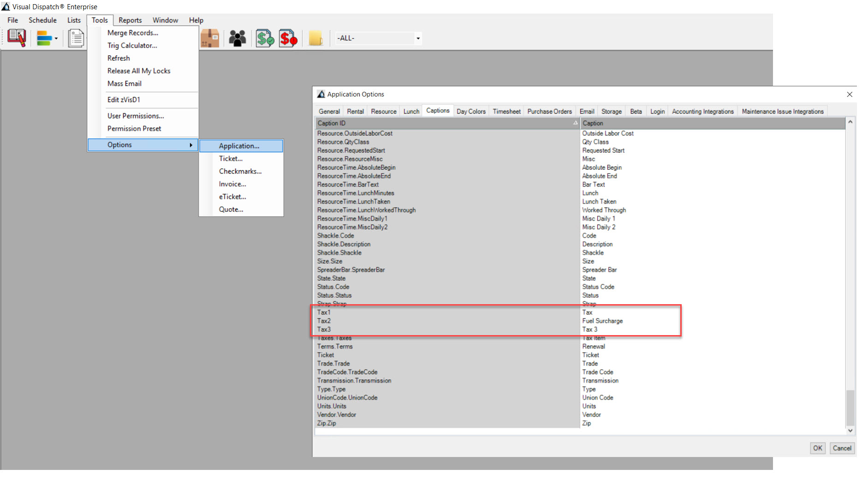Switch to the Storage tab
868x481 pixels.
click(612, 111)
